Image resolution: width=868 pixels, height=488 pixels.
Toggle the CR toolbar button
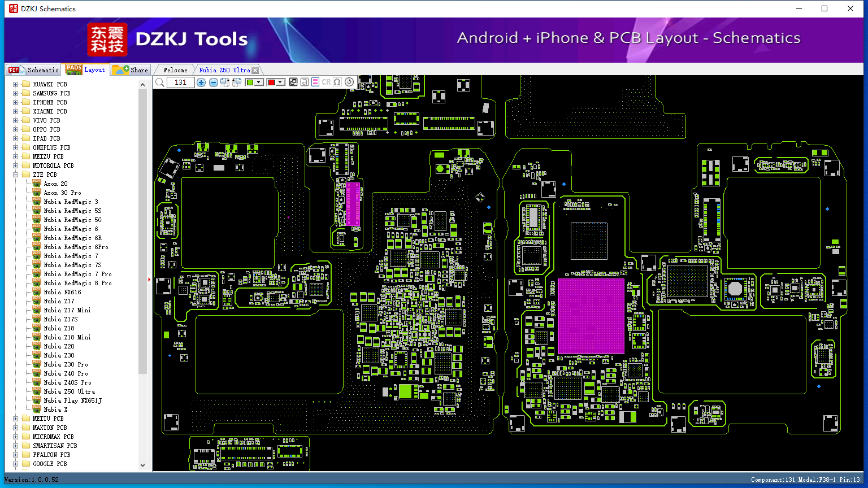(x=326, y=82)
